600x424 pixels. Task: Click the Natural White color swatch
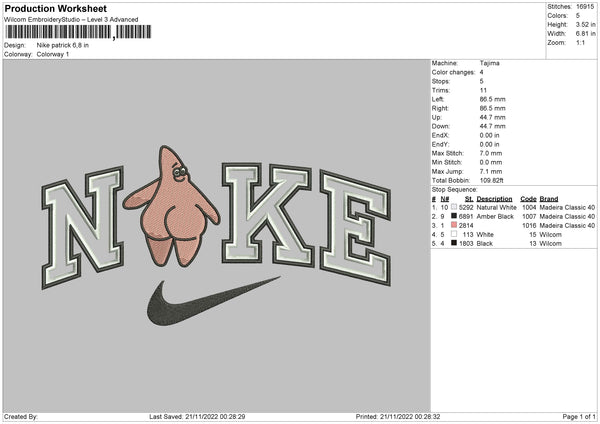tap(454, 207)
